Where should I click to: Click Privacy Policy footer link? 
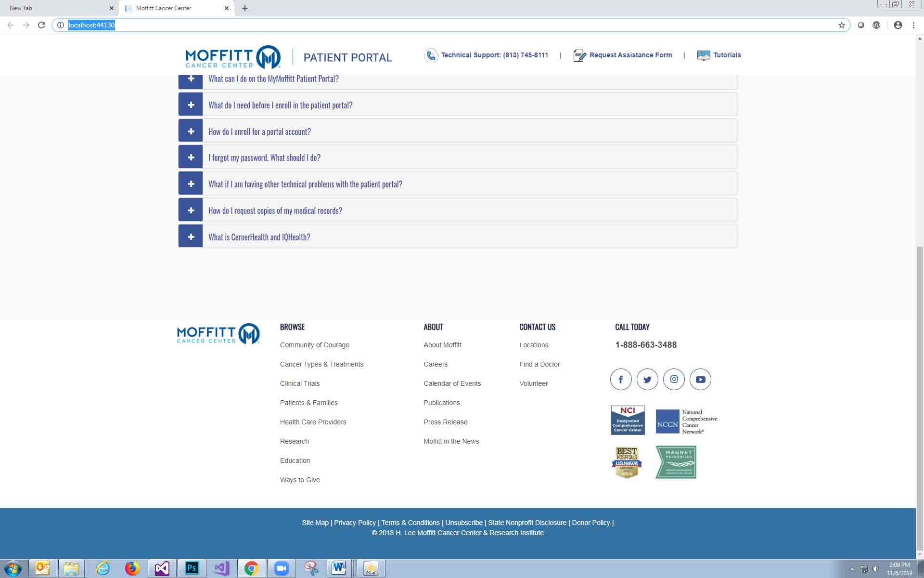355,523
